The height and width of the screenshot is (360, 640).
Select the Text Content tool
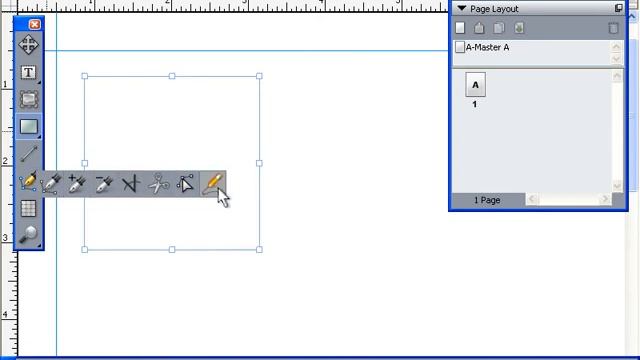pos(29,73)
